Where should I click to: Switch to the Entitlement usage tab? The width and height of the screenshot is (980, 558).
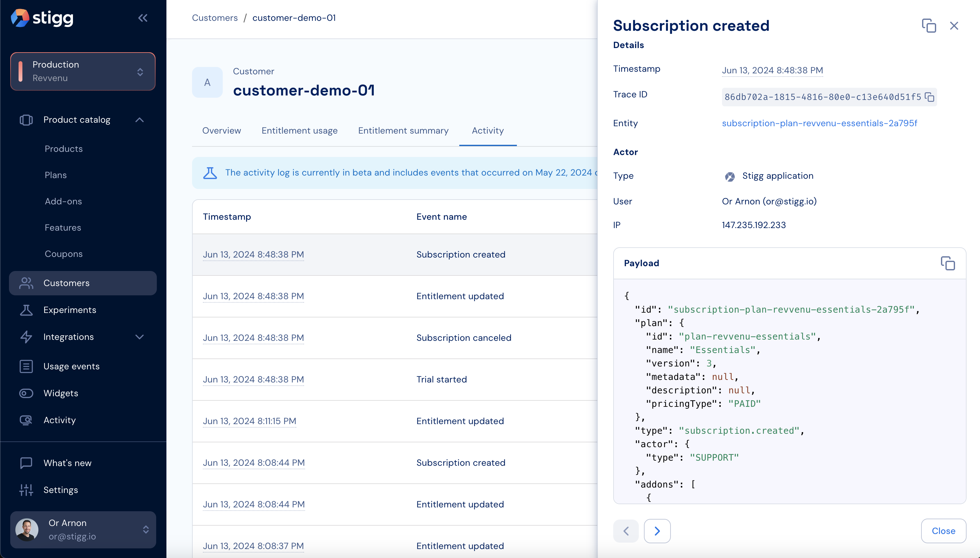299,131
